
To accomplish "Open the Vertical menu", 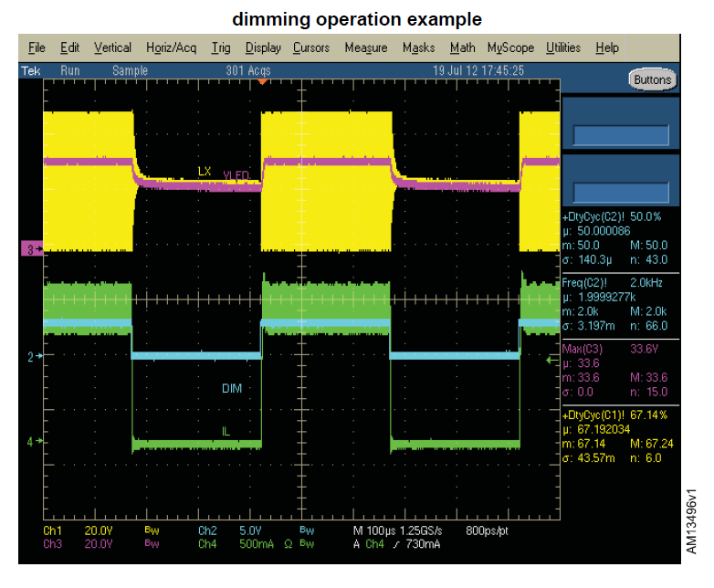I will (x=112, y=47).
